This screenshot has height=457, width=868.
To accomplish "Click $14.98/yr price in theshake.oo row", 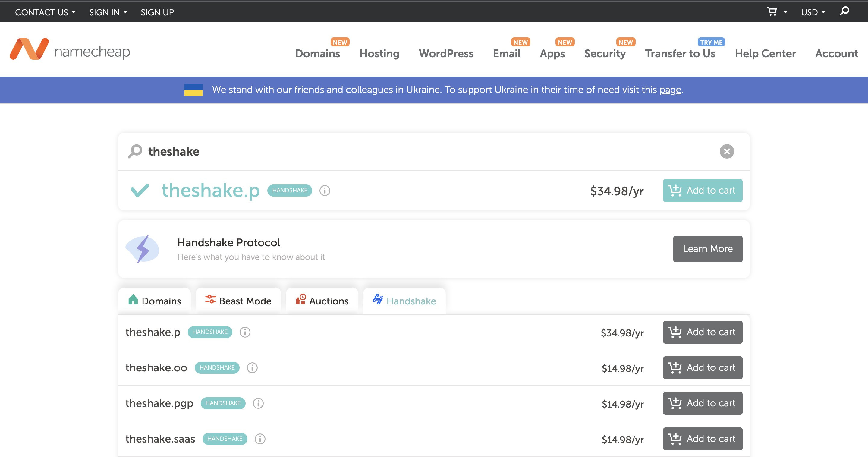I will point(623,368).
